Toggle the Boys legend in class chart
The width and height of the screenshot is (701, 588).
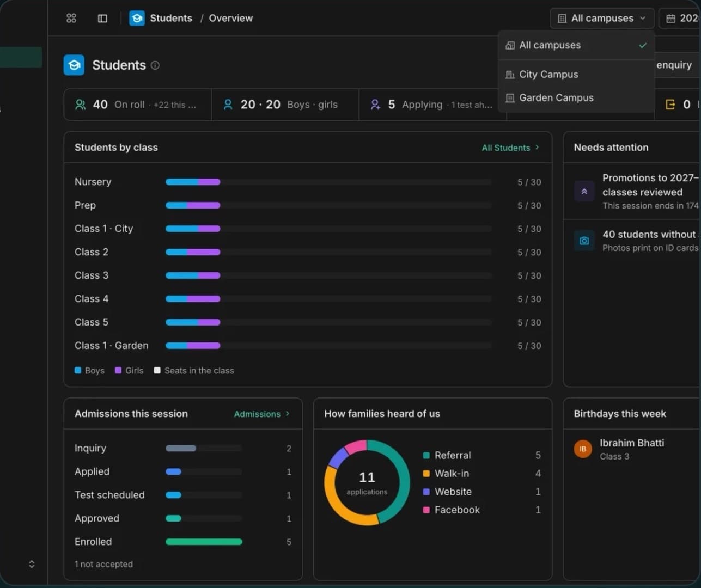(89, 371)
